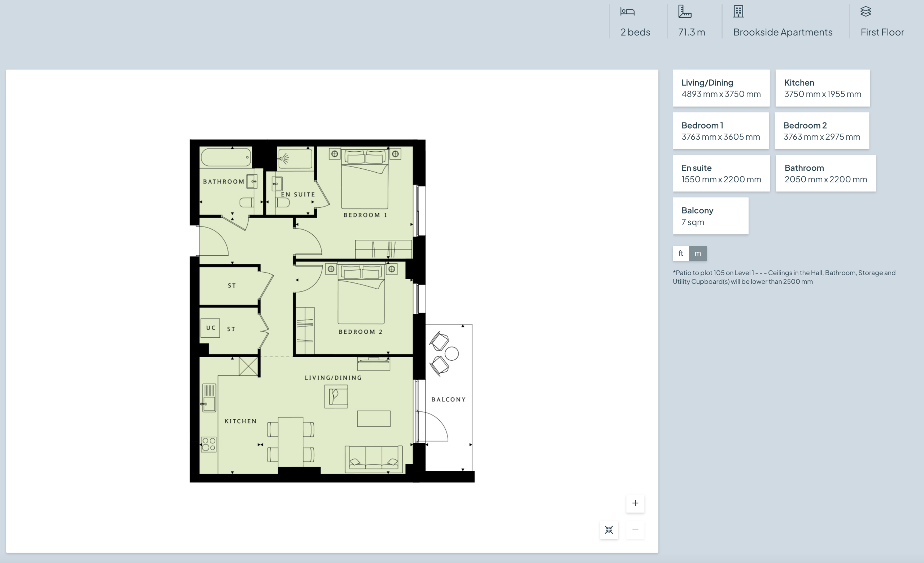The image size is (924, 563).
Task: Click the collapse fullscreen arrows icon
Action: pyautogui.click(x=609, y=530)
